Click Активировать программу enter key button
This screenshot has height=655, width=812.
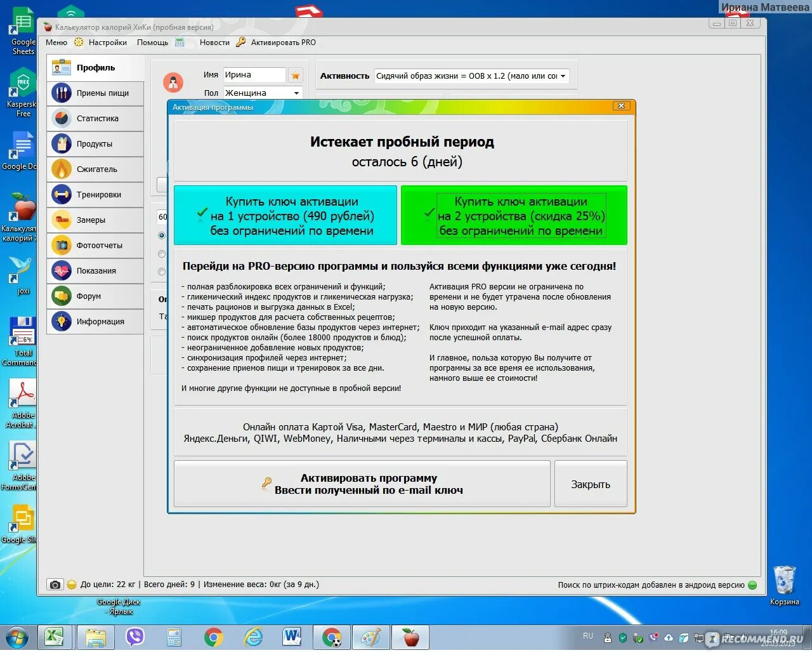362,484
